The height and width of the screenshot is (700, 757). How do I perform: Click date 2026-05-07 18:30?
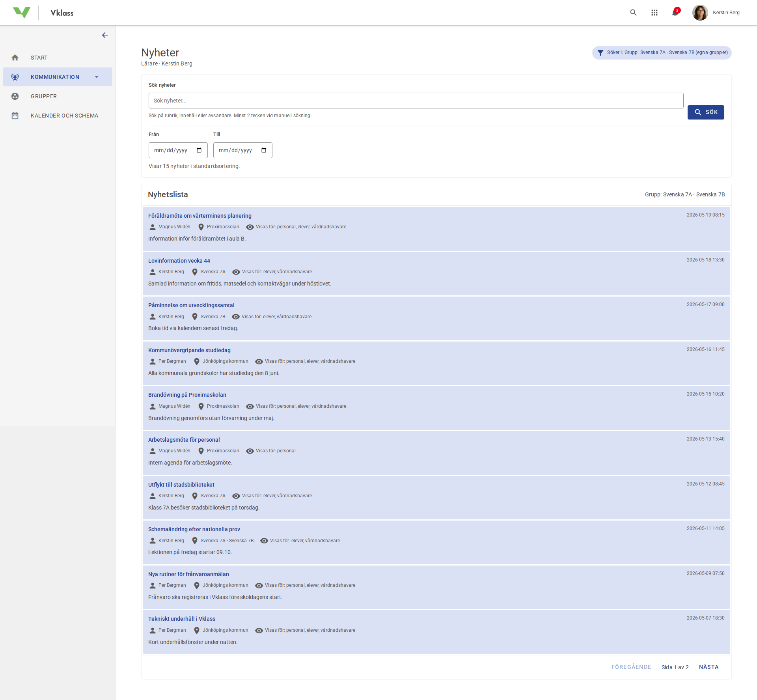pyautogui.click(x=705, y=618)
